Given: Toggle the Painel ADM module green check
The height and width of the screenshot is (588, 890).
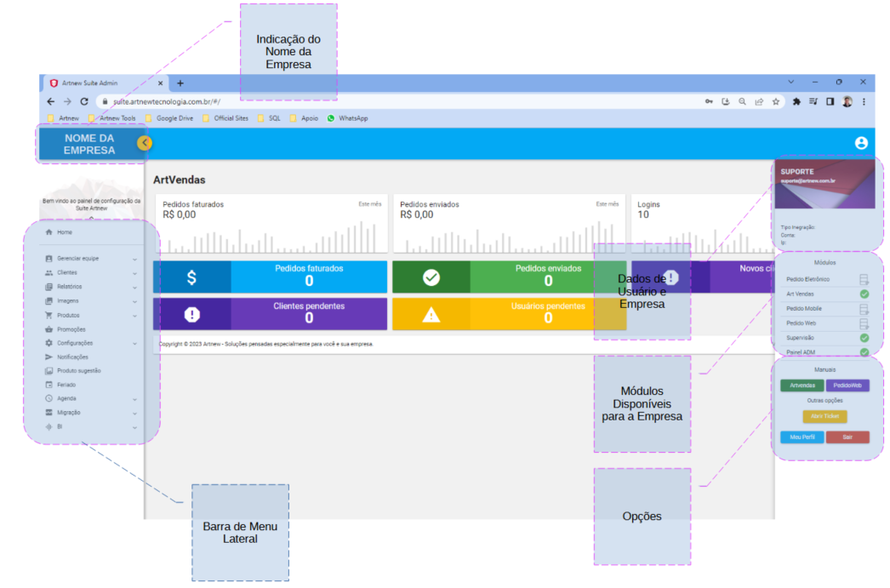Looking at the screenshot, I should pos(864,352).
